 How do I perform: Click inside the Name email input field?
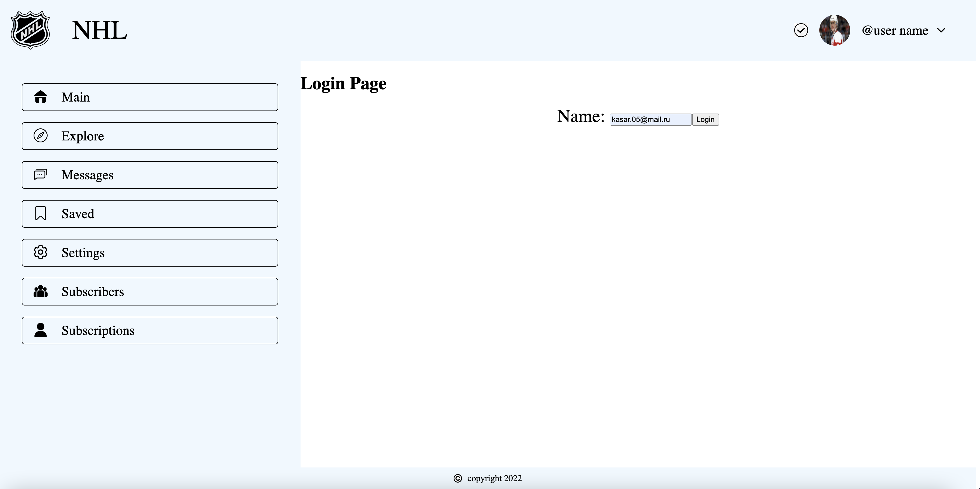651,119
